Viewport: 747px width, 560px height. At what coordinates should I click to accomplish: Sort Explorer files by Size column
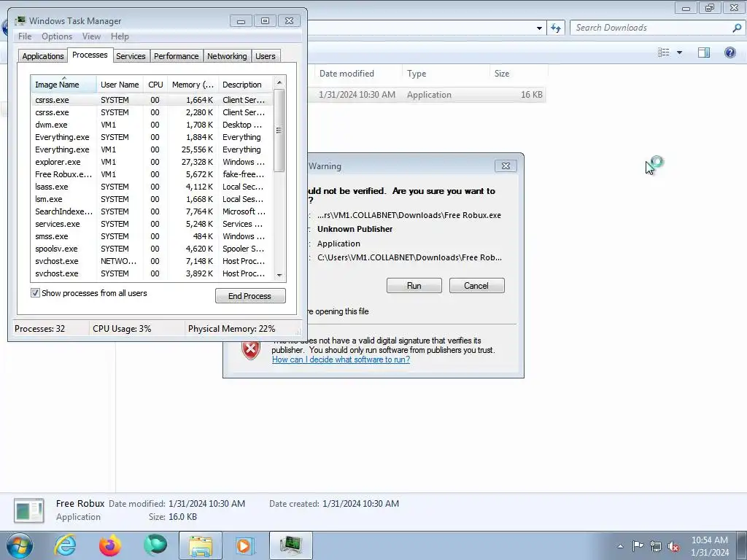point(519,74)
